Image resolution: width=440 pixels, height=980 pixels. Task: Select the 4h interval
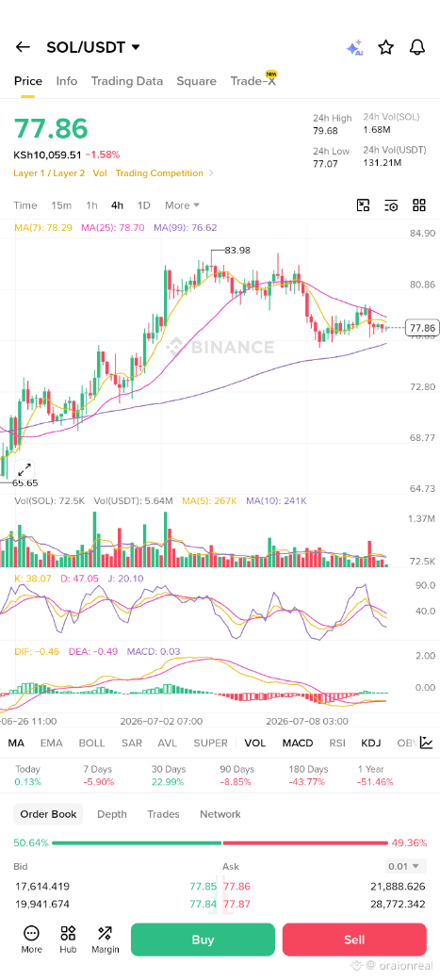118,205
